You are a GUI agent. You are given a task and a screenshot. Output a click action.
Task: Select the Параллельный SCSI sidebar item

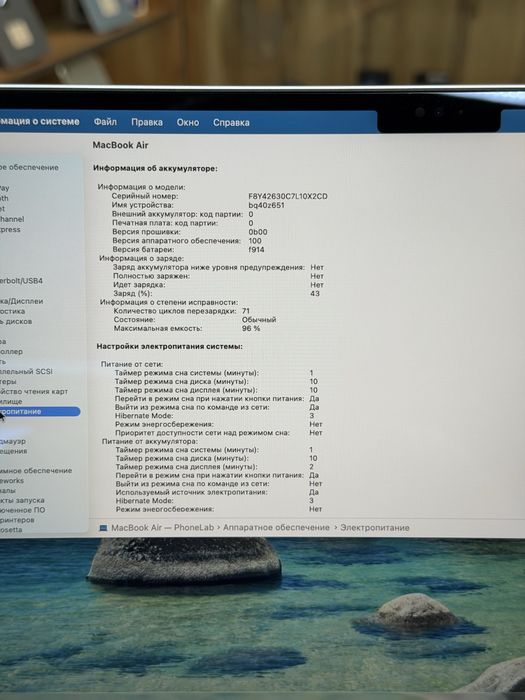26,371
